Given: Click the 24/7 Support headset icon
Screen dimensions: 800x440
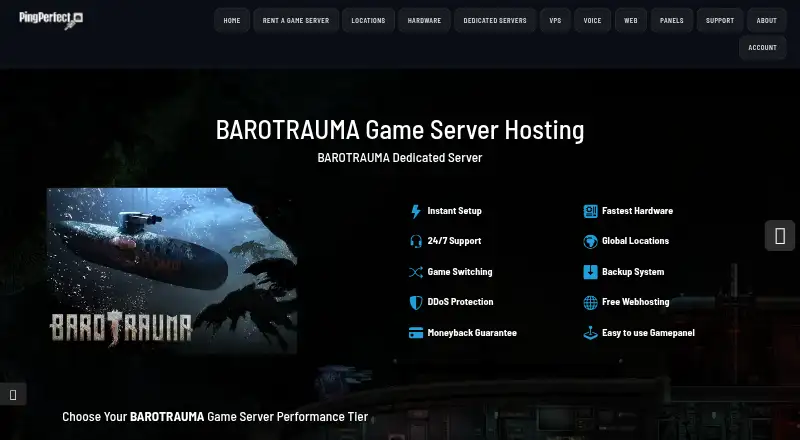Looking at the screenshot, I should [x=416, y=241].
